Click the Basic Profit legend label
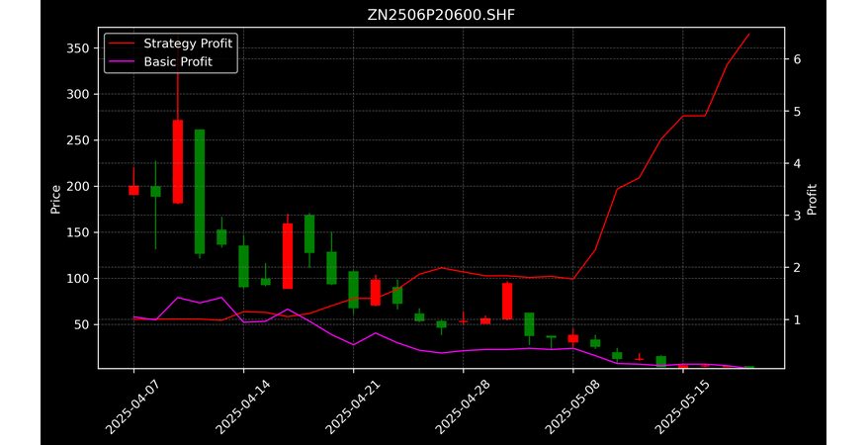 [178, 61]
